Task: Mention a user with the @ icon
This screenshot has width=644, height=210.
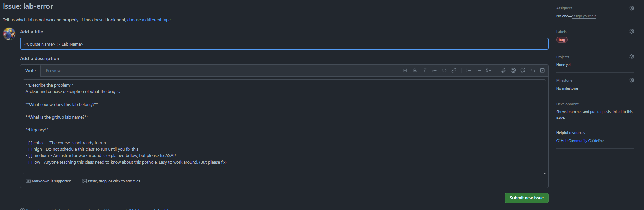Action: tap(513, 71)
